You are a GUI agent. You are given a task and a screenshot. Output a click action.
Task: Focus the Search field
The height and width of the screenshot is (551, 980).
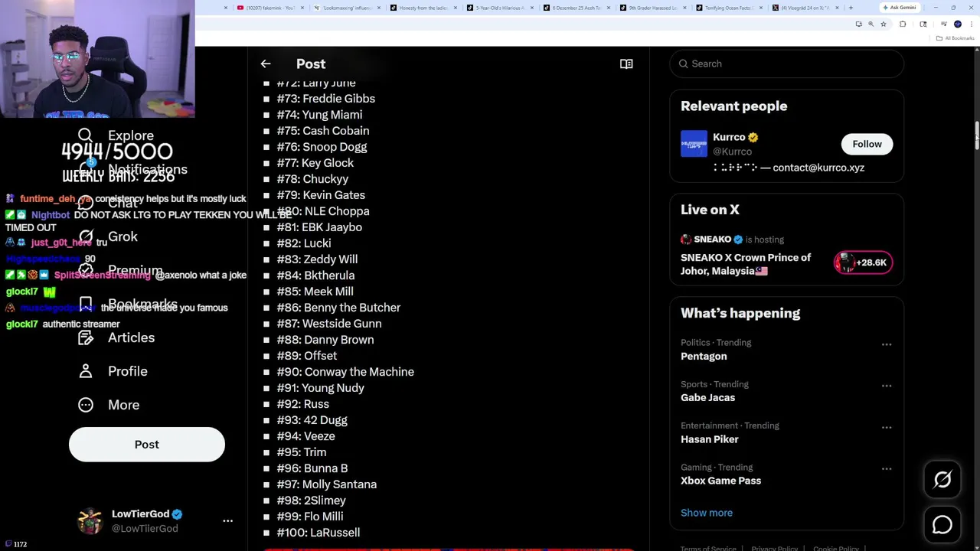[x=787, y=64]
